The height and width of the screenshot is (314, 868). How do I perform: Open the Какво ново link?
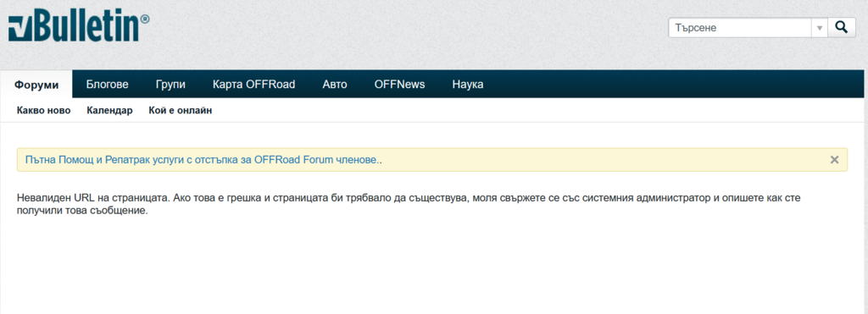(x=44, y=111)
